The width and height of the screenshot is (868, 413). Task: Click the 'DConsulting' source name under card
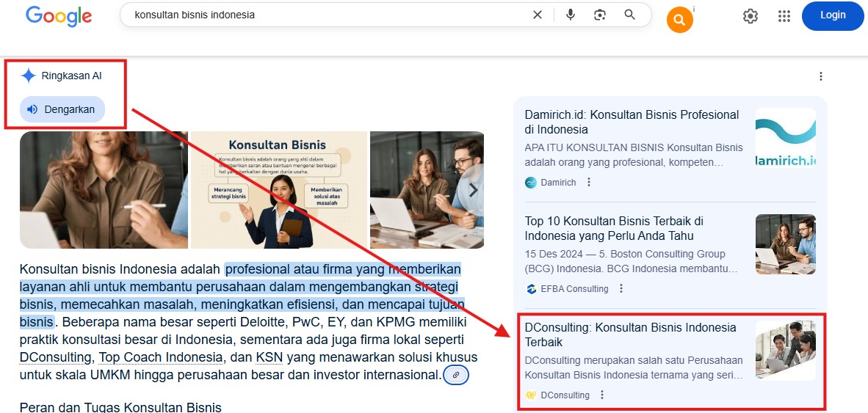(565, 395)
